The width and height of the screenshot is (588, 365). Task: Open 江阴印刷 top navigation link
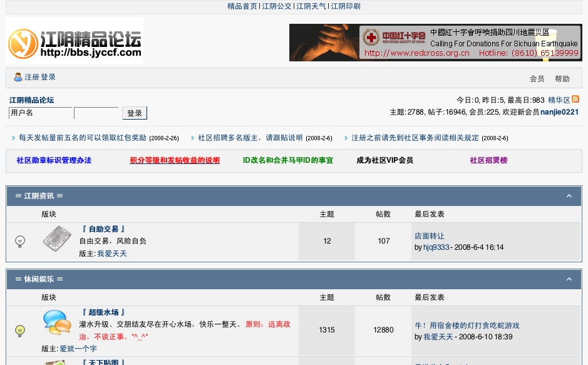(x=346, y=6)
